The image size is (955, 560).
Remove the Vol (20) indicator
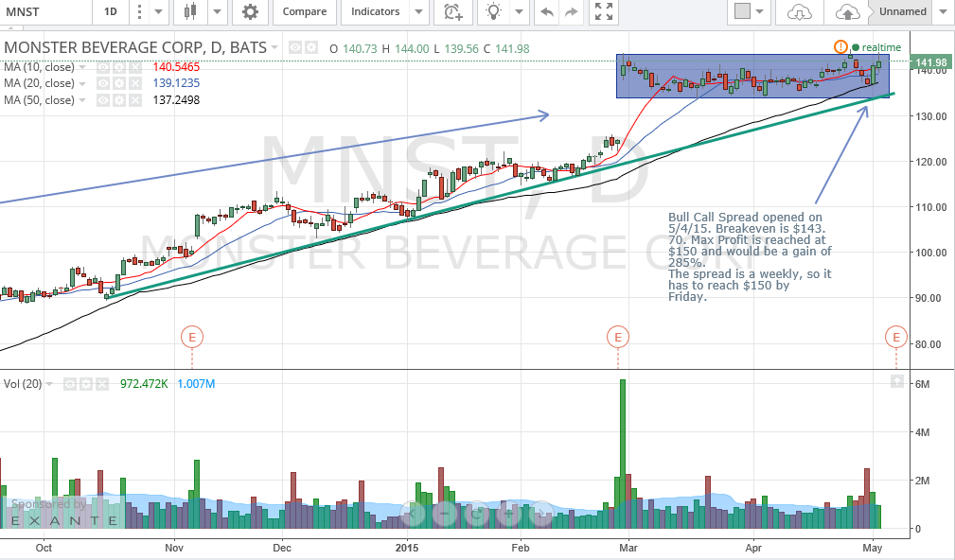(101, 384)
